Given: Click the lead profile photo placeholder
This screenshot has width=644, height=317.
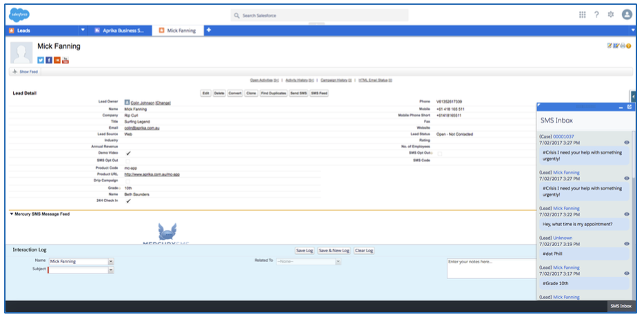Looking at the screenshot, I should pyautogui.click(x=21, y=52).
